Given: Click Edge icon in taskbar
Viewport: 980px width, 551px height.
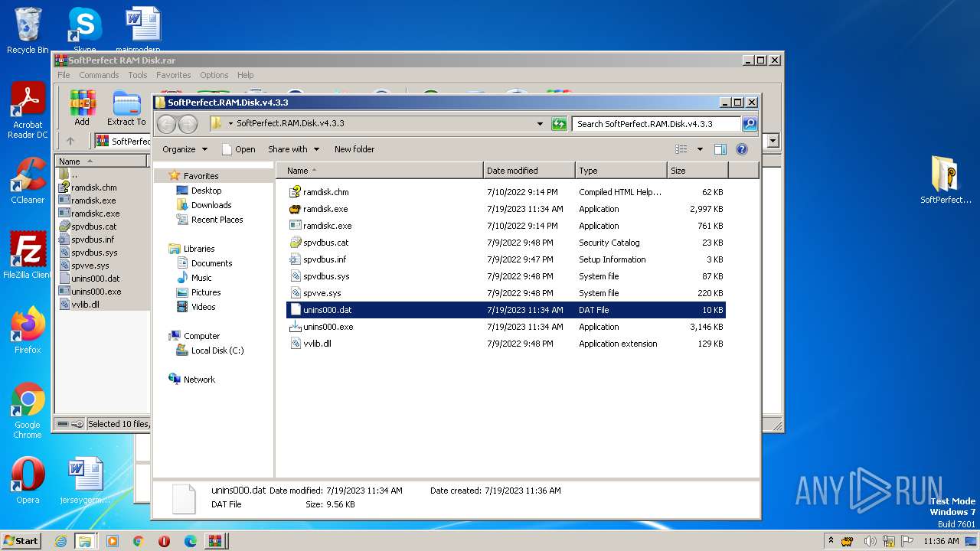Looking at the screenshot, I should tap(191, 541).
